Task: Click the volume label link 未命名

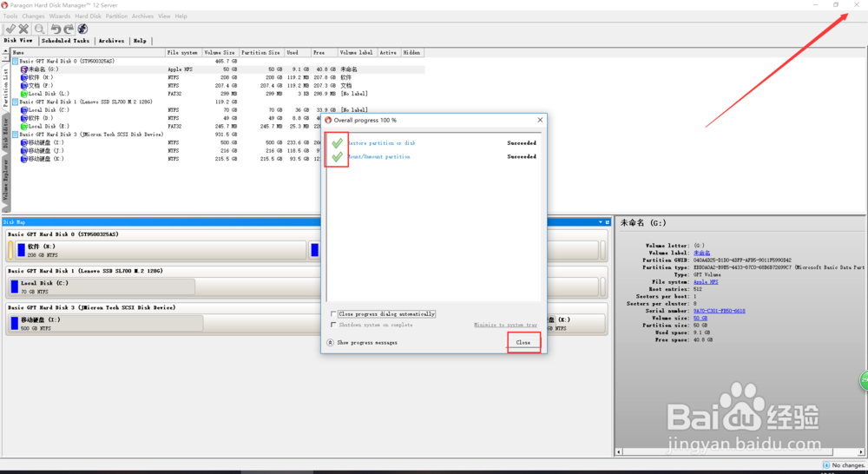Action: tap(702, 253)
